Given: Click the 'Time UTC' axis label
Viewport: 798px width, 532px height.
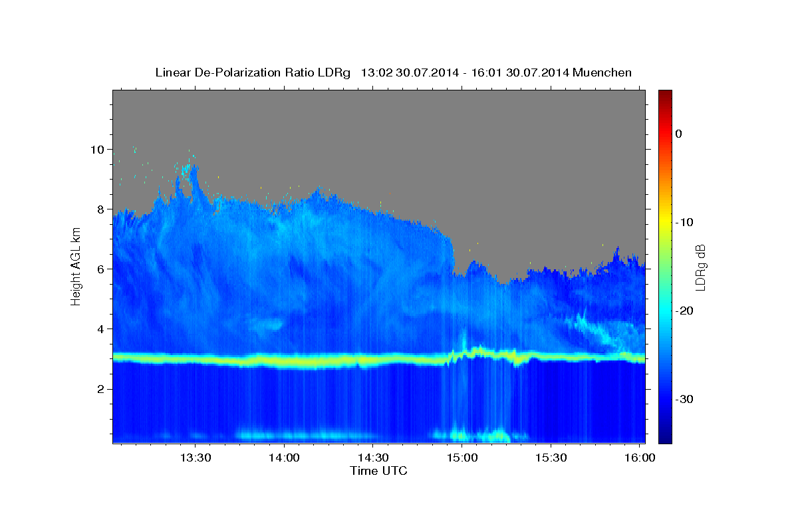Looking at the screenshot, I should [x=378, y=471].
